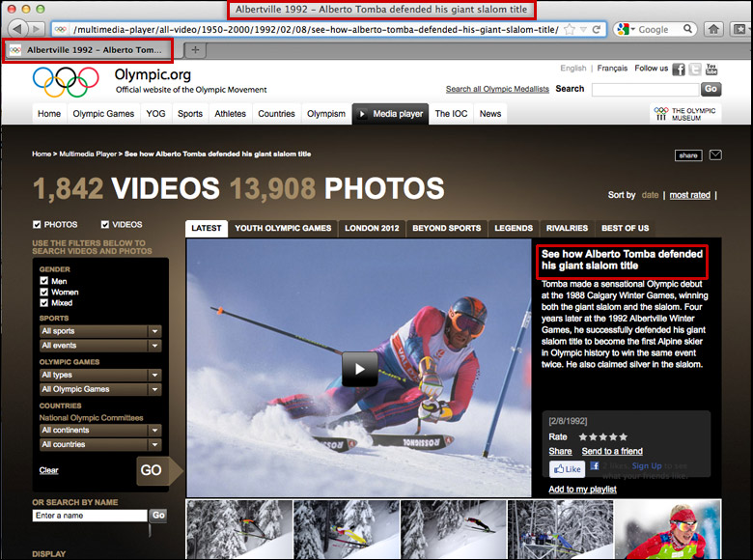This screenshot has width=753, height=560.
Task: Click the Add to my playlist link
Action: point(582,490)
